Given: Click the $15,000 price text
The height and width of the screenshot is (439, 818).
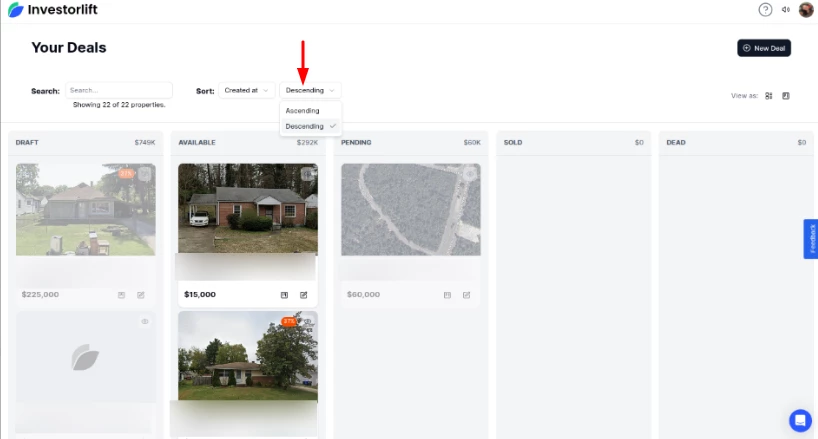Looking at the screenshot, I should click(x=200, y=295).
